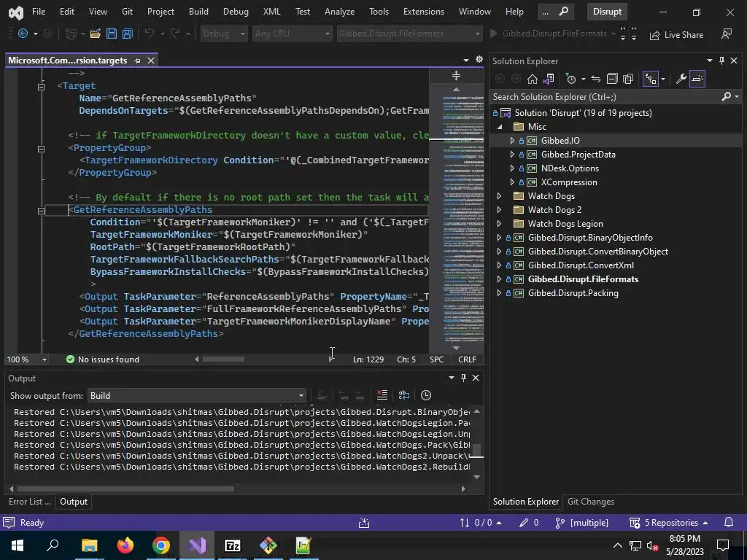The width and height of the screenshot is (747, 560).
Task: Click No issues found indicator
Action: click(x=103, y=359)
